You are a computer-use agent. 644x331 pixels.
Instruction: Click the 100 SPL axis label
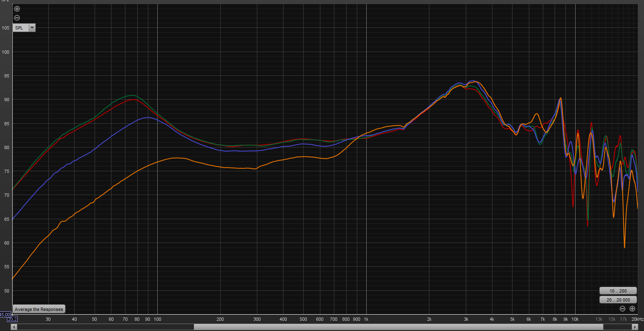tap(5, 52)
